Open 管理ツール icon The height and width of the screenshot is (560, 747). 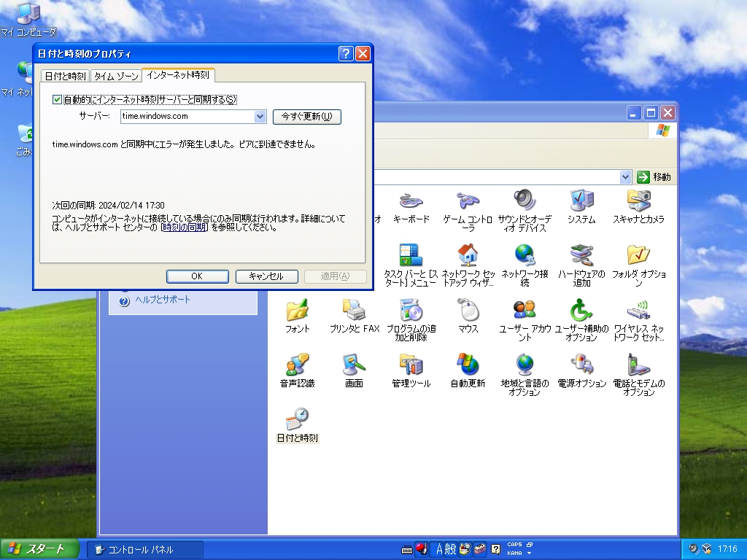(411, 372)
